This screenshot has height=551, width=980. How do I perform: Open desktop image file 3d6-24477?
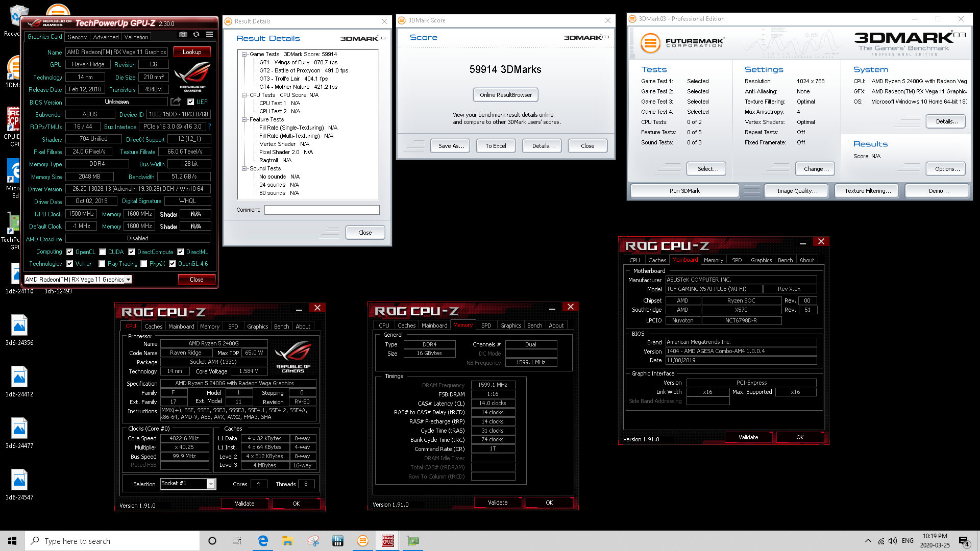tap(19, 433)
